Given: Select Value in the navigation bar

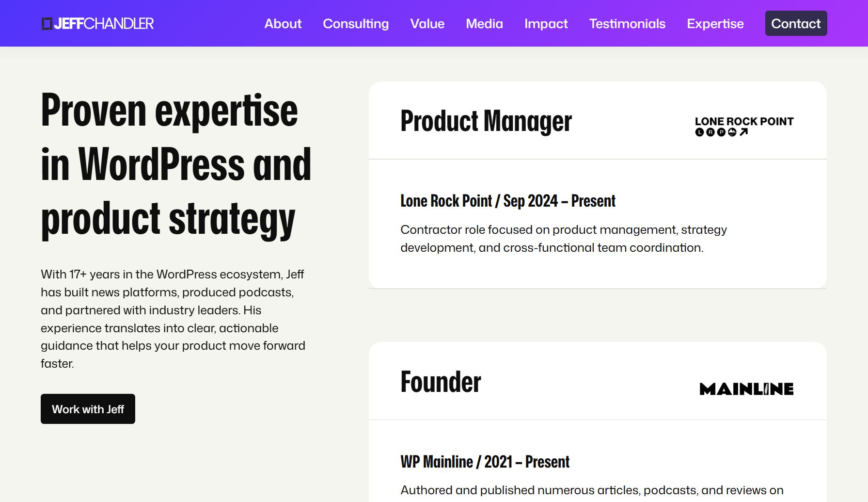Looking at the screenshot, I should click(x=427, y=24).
